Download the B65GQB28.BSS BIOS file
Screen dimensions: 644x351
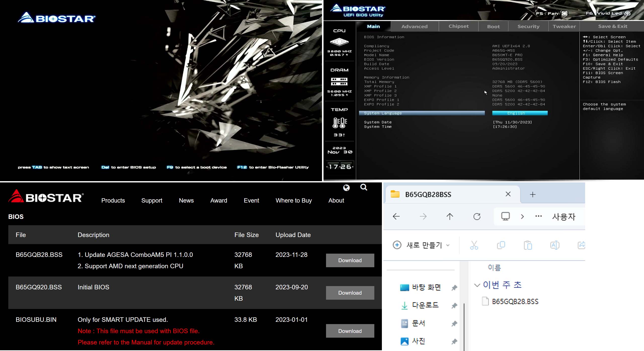tap(350, 260)
